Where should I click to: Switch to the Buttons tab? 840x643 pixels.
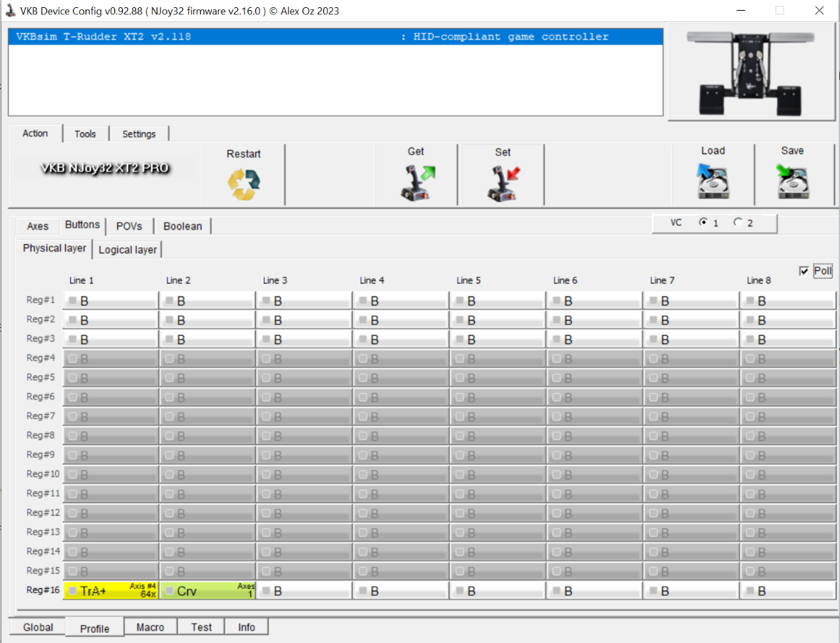pyautogui.click(x=82, y=225)
